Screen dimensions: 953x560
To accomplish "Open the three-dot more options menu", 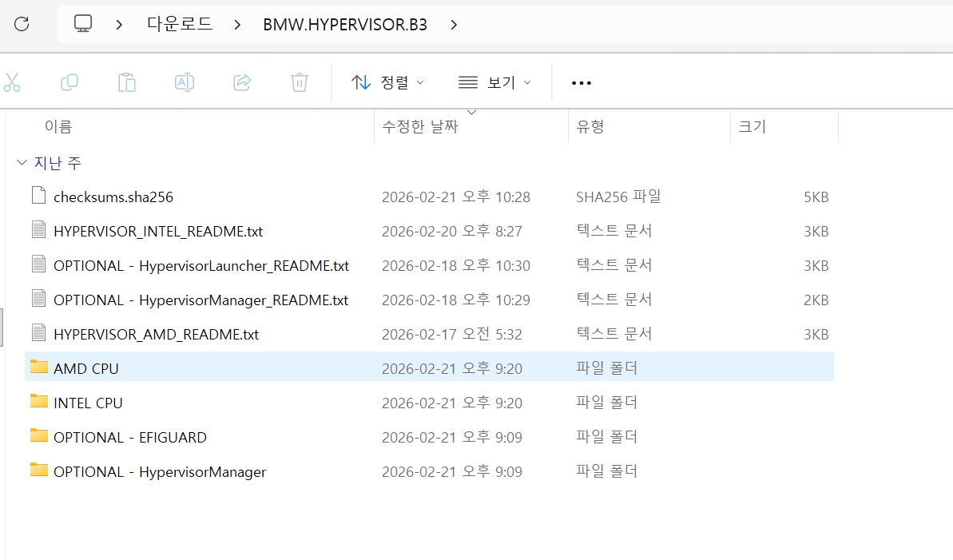I will (582, 83).
